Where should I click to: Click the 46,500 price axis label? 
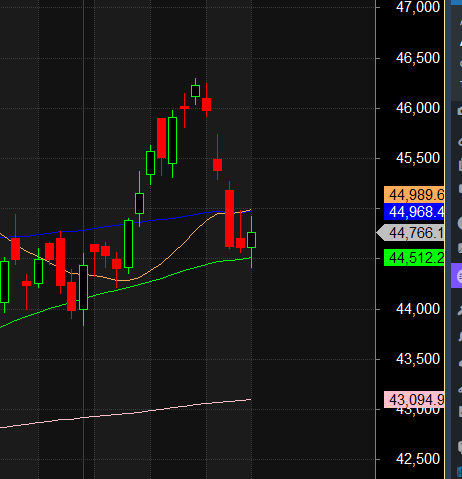pyautogui.click(x=418, y=58)
